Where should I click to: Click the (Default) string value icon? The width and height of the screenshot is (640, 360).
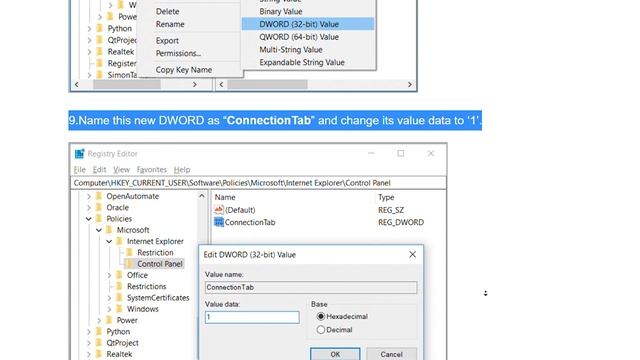(219, 210)
